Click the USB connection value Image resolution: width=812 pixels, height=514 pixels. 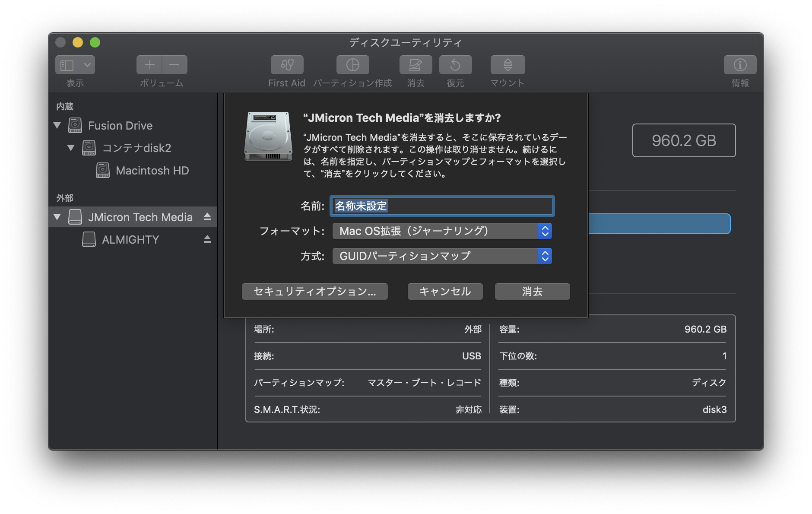coord(472,356)
